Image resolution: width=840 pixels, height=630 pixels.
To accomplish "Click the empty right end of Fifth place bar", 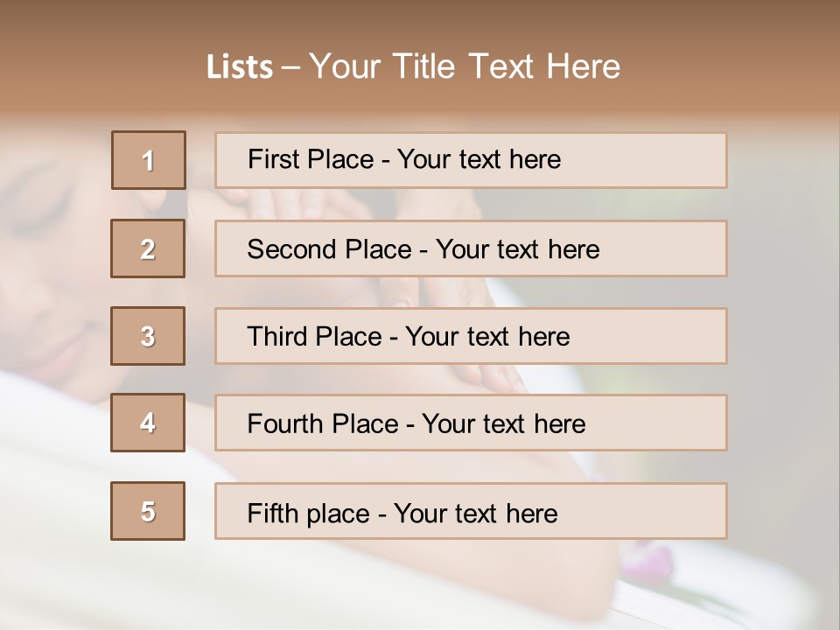I will click(x=665, y=511).
